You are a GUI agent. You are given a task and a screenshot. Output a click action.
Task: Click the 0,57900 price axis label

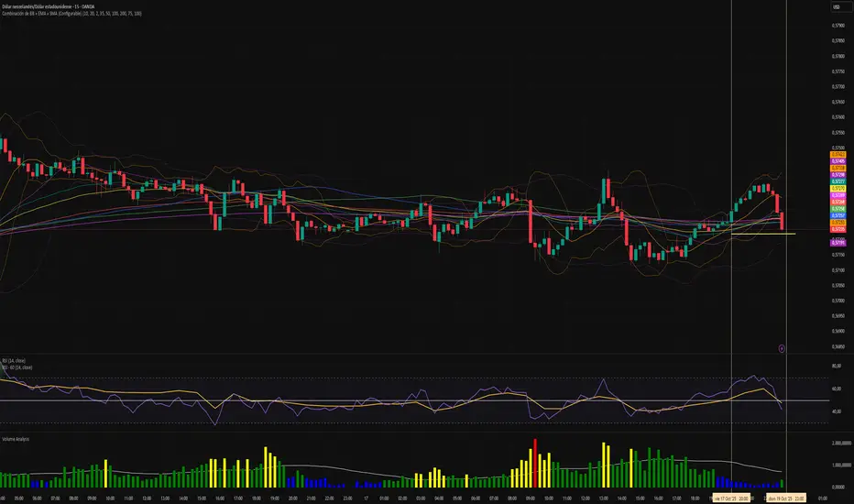click(x=838, y=25)
